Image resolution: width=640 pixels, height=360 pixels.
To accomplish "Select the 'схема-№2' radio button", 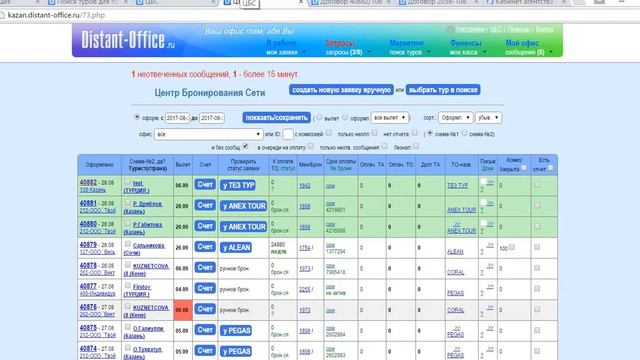I will coord(464,133).
